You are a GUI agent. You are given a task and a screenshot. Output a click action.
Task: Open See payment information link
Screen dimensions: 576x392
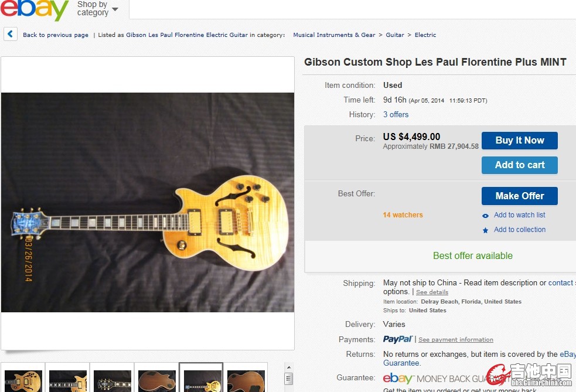pos(455,340)
